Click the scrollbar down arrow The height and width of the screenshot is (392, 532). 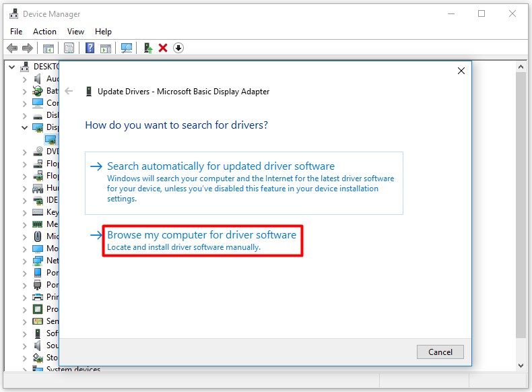pyautogui.click(x=521, y=366)
